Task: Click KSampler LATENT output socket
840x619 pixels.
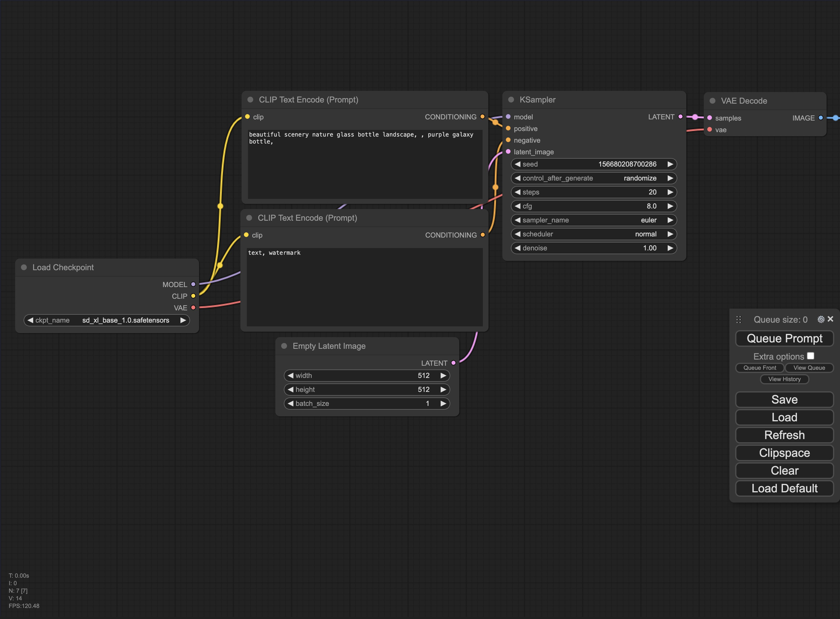Action: [x=680, y=116]
